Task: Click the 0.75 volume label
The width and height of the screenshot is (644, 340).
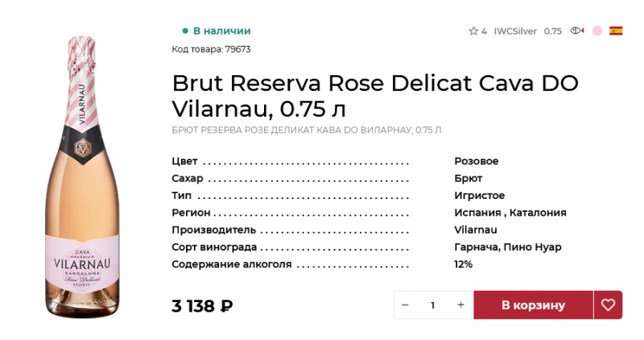Action: (552, 31)
